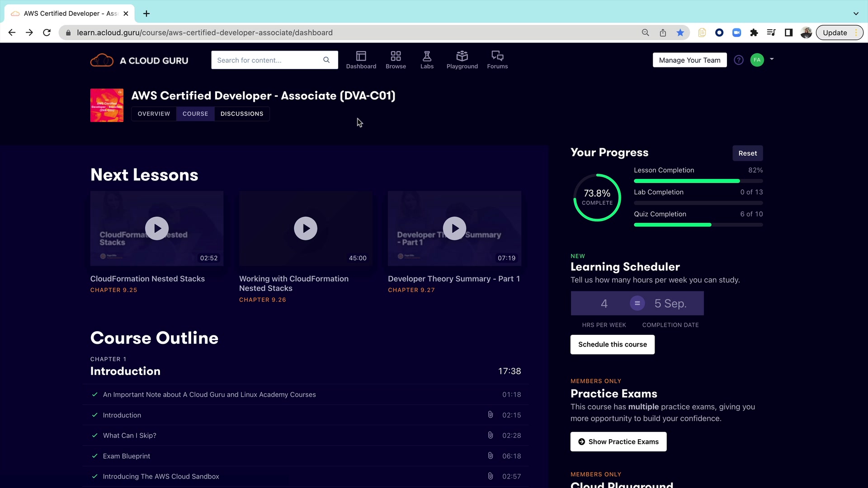This screenshot has height=488, width=868.
Task: Toggle the checkmark for Introducing The AWS Cloud Sandbox
Action: [94, 476]
